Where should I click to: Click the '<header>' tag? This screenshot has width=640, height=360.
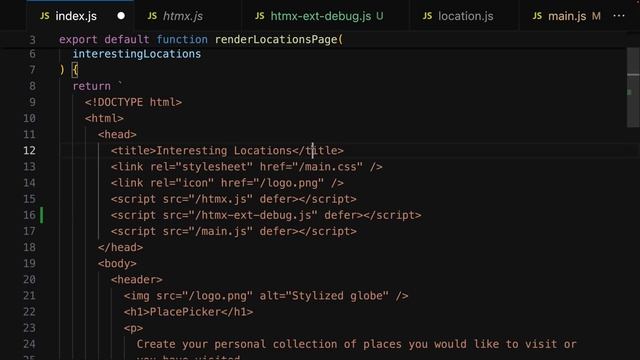pyautogui.click(x=137, y=280)
